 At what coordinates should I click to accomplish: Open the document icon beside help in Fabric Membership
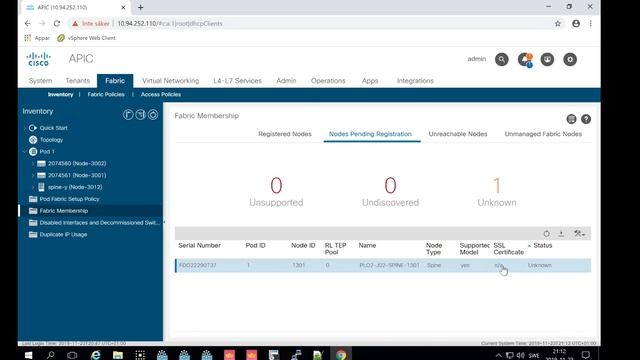pos(571,119)
